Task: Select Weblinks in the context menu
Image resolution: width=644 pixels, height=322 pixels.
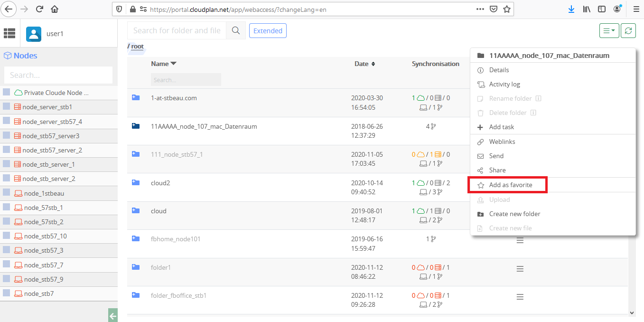Action: [x=502, y=142]
